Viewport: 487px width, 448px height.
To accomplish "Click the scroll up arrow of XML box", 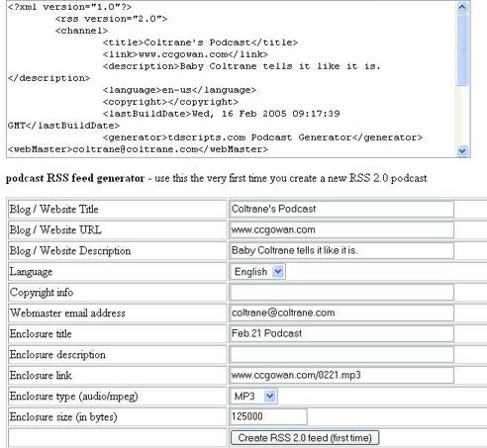I will 462,8.
